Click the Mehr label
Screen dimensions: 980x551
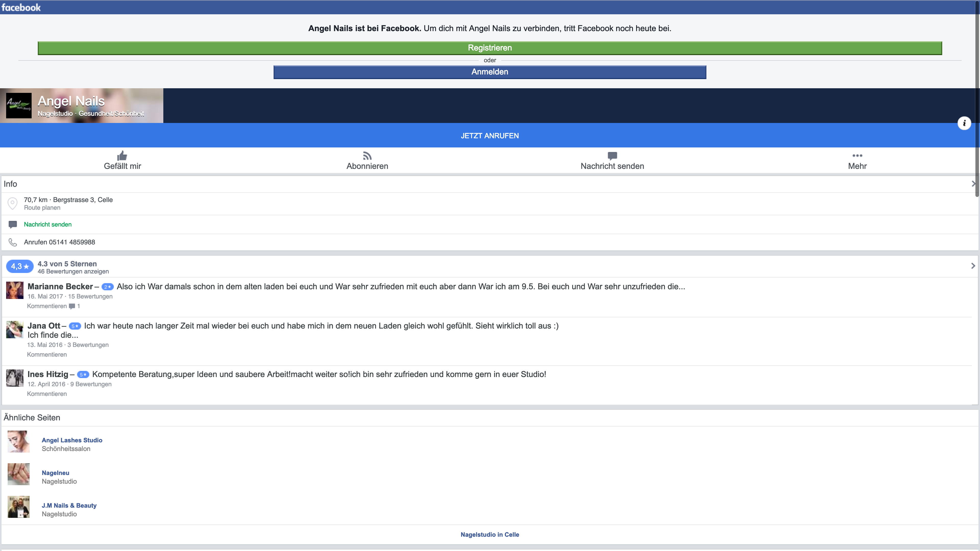click(857, 166)
